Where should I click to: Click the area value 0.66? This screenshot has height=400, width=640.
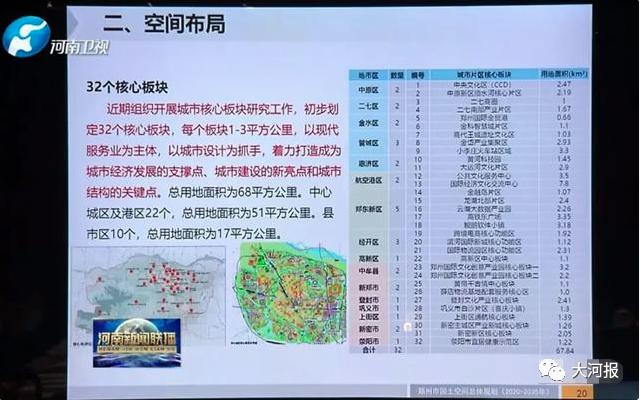tap(564, 117)
